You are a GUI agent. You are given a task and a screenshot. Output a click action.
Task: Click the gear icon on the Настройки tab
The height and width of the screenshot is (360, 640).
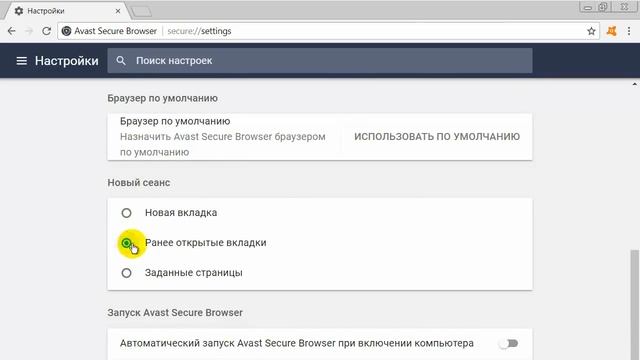(19, 11)
